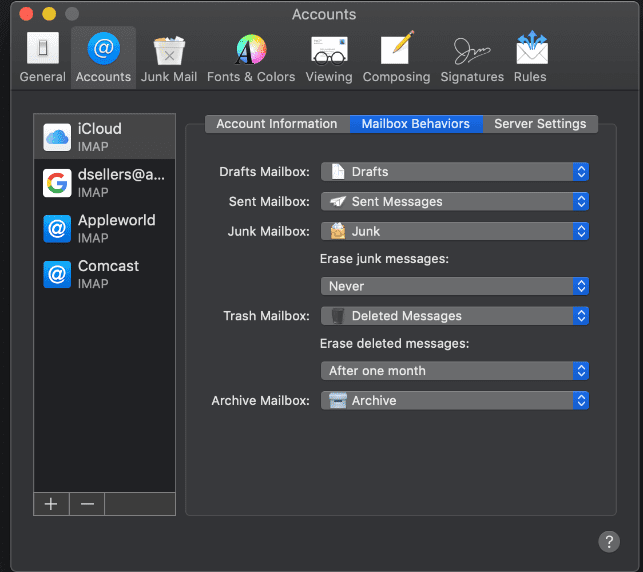The width and height of the screenshot is (643, 572).
Task: Open the Viewing preferences pane
Action: [x=329, y=58]
